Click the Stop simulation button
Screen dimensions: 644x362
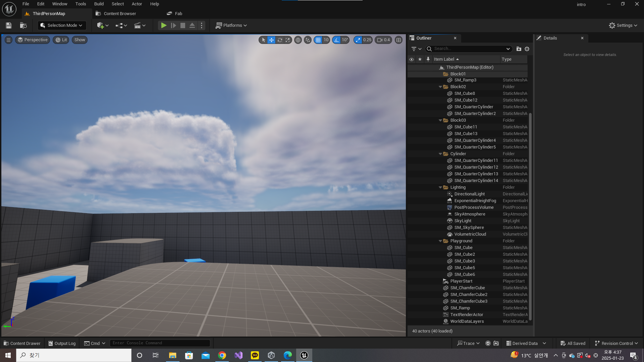coord(183,25)
